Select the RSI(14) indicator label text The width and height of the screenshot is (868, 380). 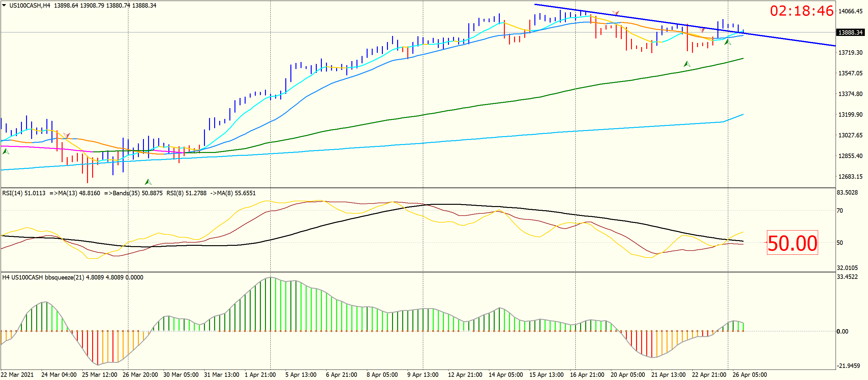click(24, 193)
